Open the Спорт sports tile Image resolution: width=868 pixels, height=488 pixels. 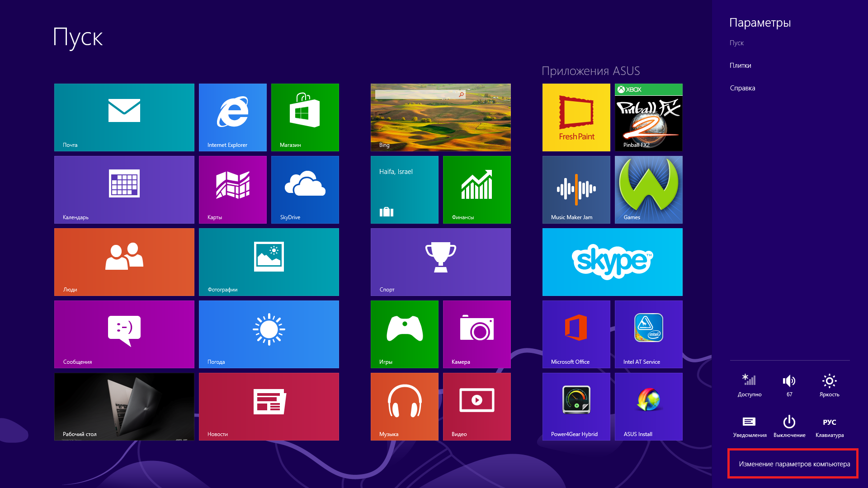pyautogui.click(x=441, y=262)
